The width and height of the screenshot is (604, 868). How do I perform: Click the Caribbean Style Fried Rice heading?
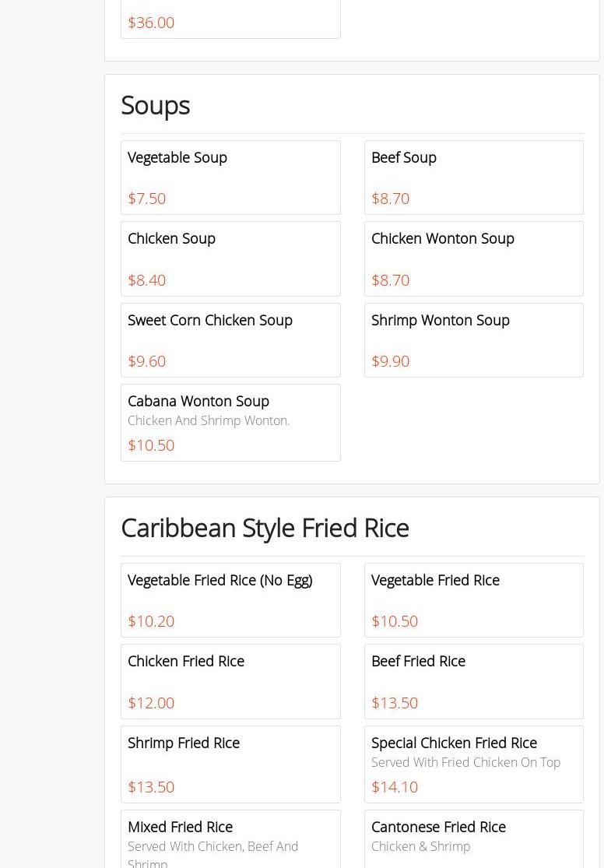(x=265, y=528)
